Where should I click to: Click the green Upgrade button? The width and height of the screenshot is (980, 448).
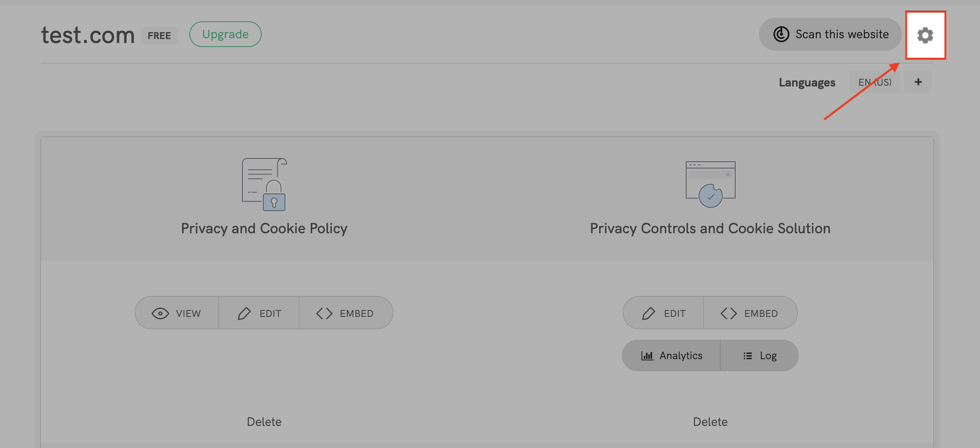(x=225, y=34)
